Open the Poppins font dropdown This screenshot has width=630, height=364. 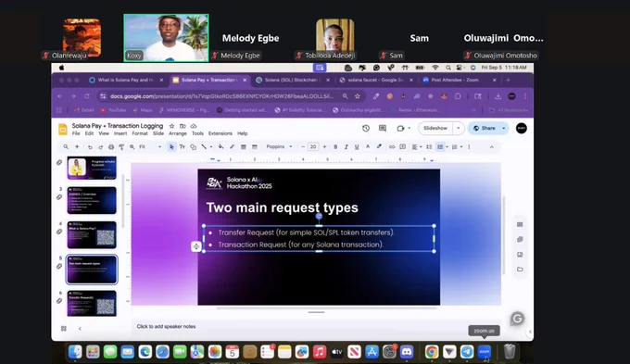point(279,146)
